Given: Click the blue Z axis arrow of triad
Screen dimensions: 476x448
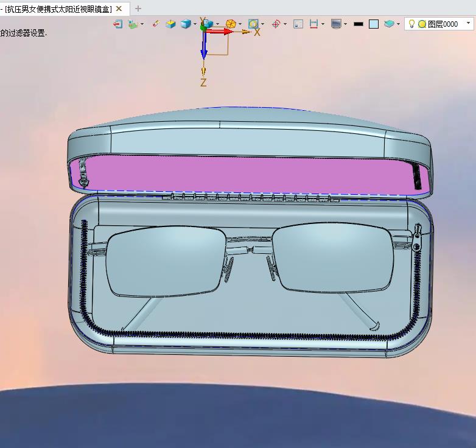Looking at the screenshot, I should [204, 45].
